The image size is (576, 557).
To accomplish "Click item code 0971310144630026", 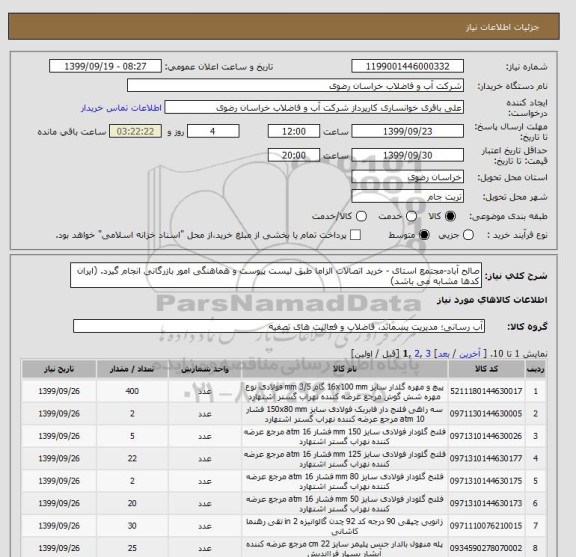I will coord(486,436).
